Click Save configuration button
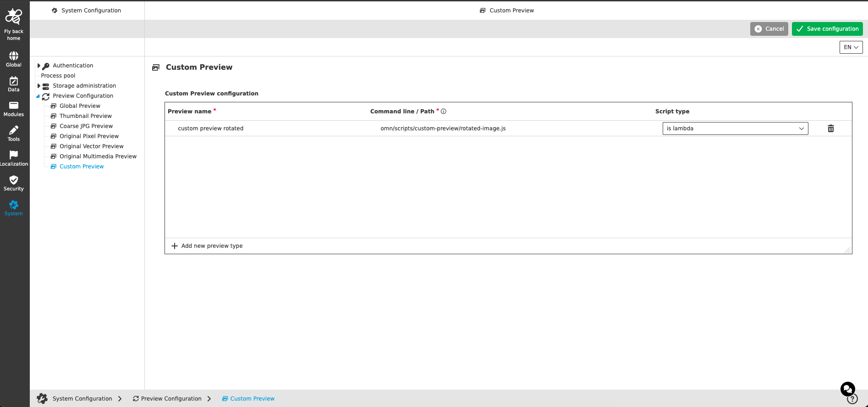 point(827,29)
